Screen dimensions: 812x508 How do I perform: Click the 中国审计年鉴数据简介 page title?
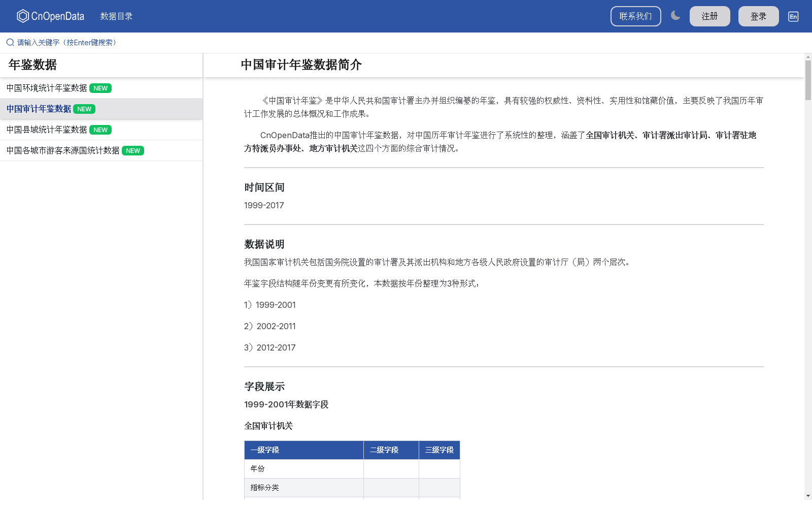pyautogui.click(x=301, y=65)
